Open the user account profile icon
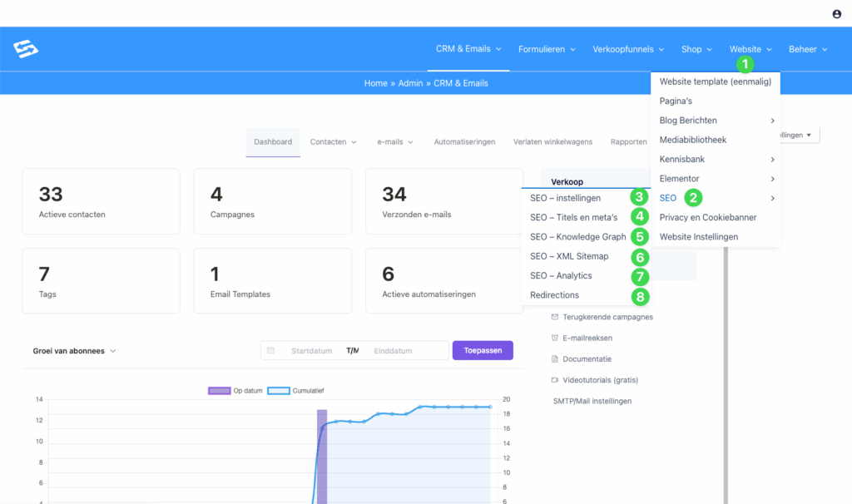The width and height of the screenshot is (852, 504). 836,14
